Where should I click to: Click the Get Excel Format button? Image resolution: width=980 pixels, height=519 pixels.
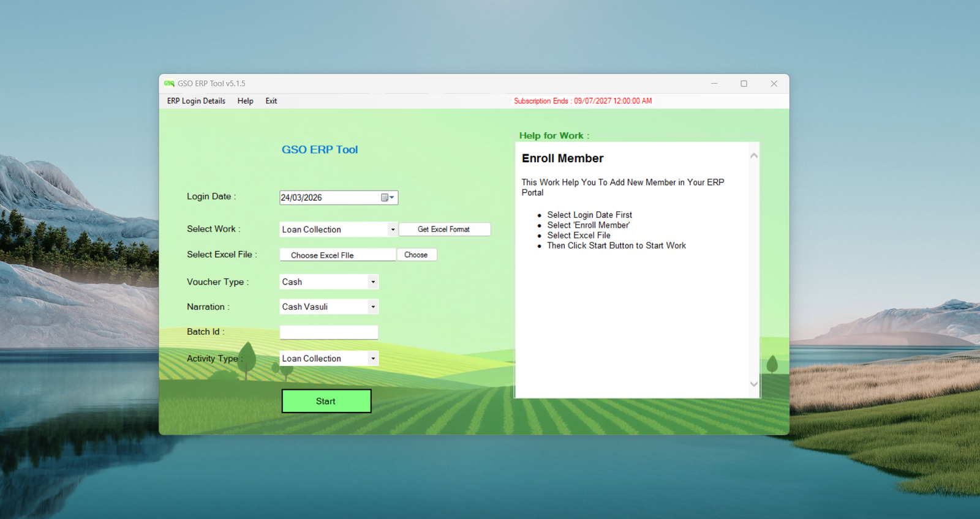[x=444, y=230]
